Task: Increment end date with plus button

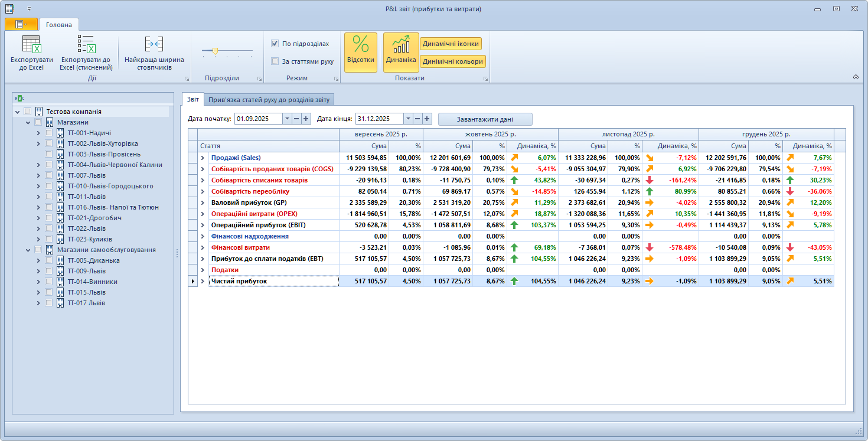Action: 427,119
